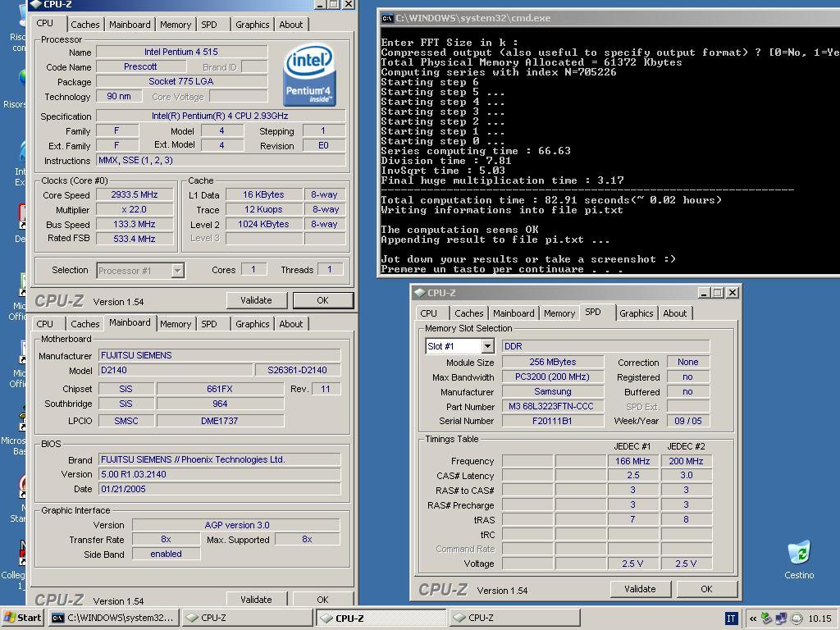Click Validate in the Mainboard CPU-Z window
Viewport: 840px width, 630px height.
point(256,599)
